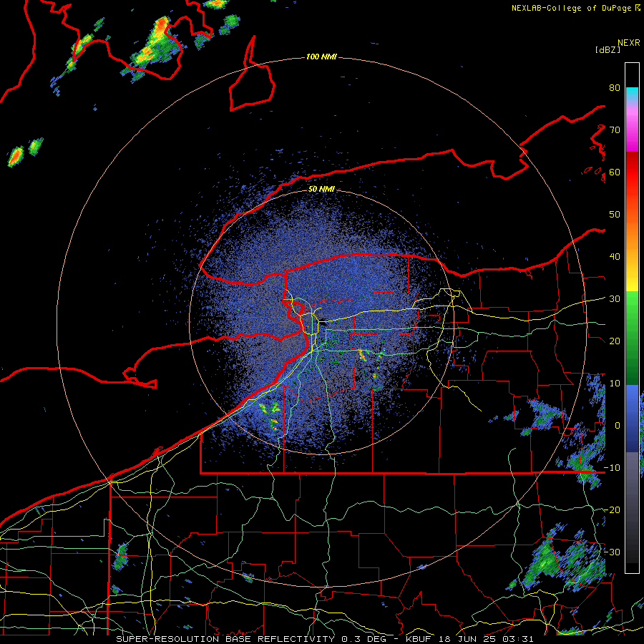Viewport: 644px width, 644px height.
Task: Click the -20 value on the dBZ scale
Action: (612, 509)
